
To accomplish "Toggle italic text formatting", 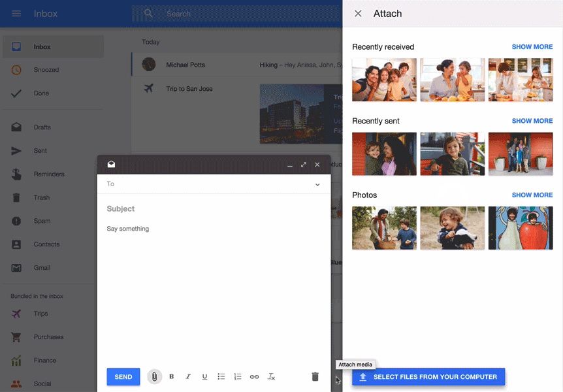I will [x=187, y=376].
